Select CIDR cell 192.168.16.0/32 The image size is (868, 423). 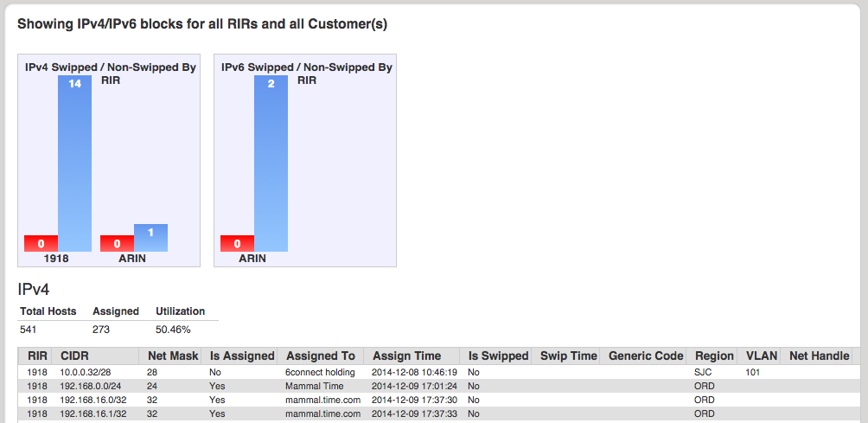tap(92, 400)
